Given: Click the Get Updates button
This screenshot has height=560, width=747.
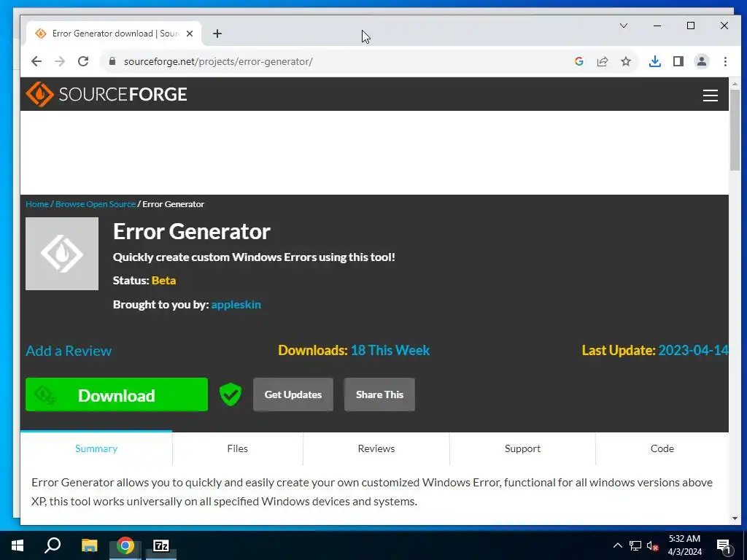Looking at the screenshot, I should pyautogui.click(x=293, y=394).
